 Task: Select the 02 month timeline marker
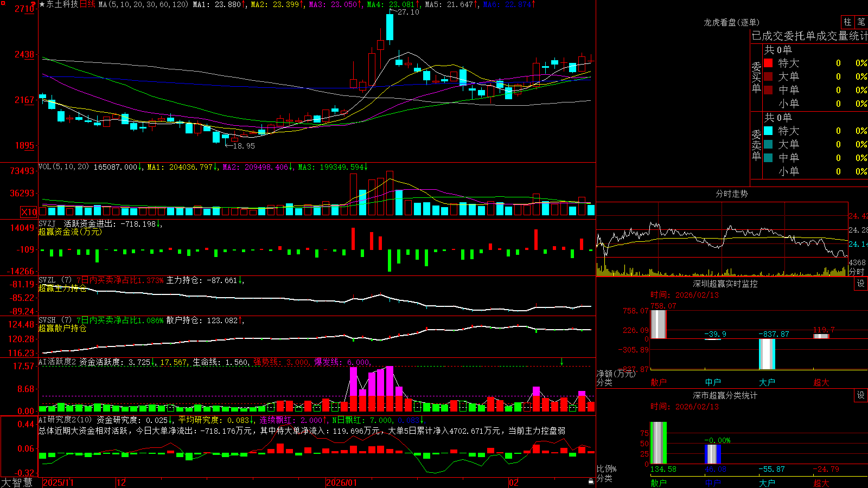514,483
